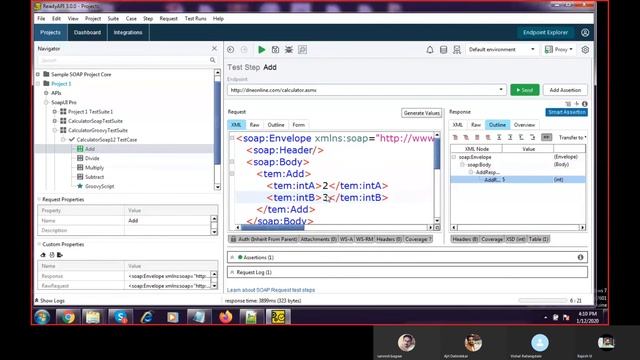Open the Default environment dropdown

pyautogui.click(x=501, y=49)
